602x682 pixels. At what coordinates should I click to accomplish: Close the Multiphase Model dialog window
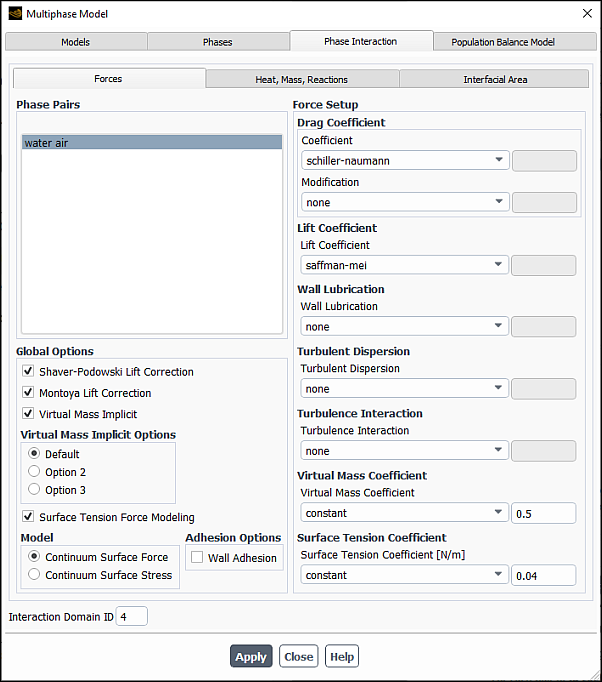point(586,14)
